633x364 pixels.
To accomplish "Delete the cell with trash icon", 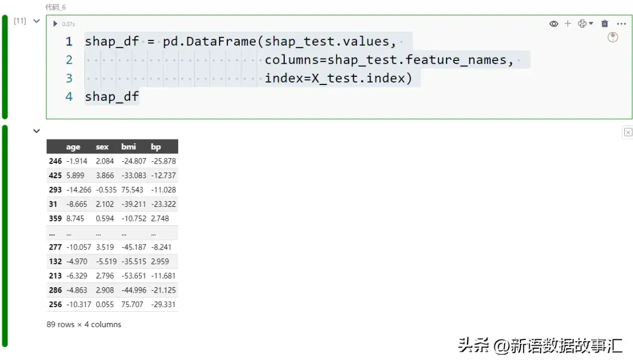I will point(605,24).
